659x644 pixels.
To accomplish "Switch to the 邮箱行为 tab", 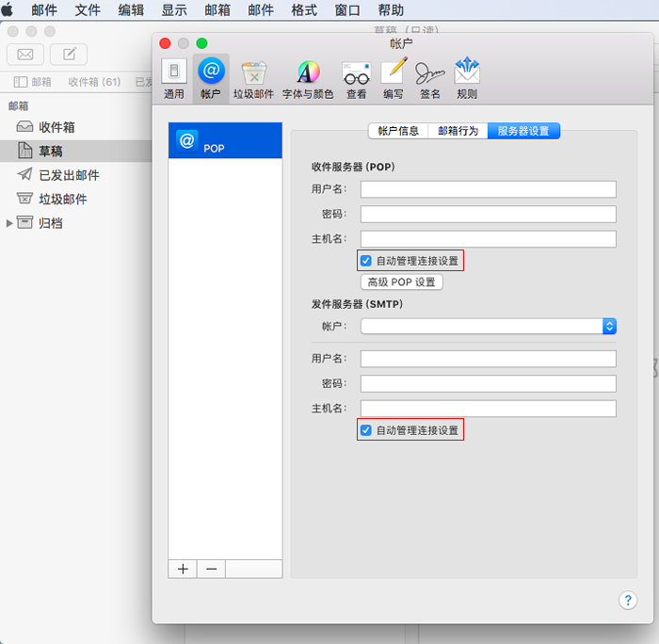I will pos(458,131).
